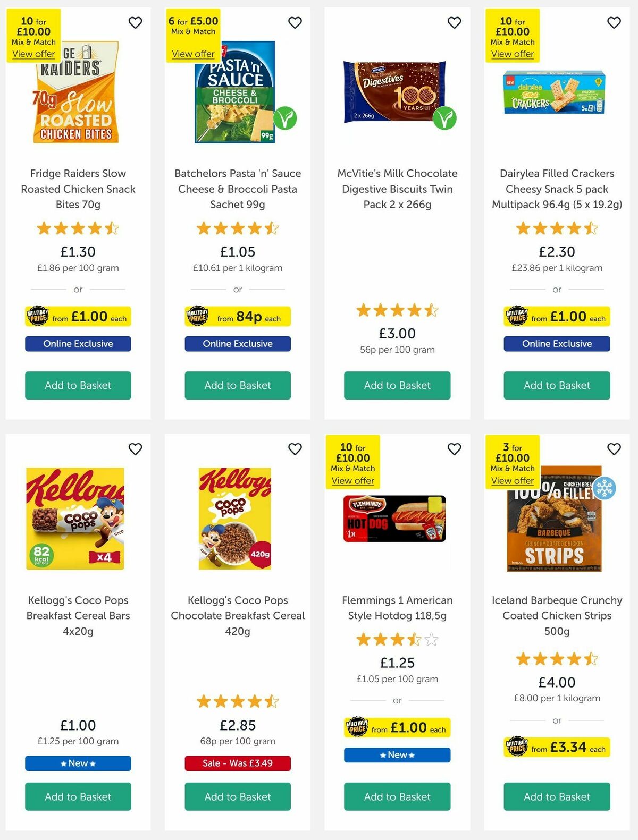Viewport: 638px width, 840px height.
Task: Click the star rating on Flemmings Hotdog
Action: click(x=397, y=640)
